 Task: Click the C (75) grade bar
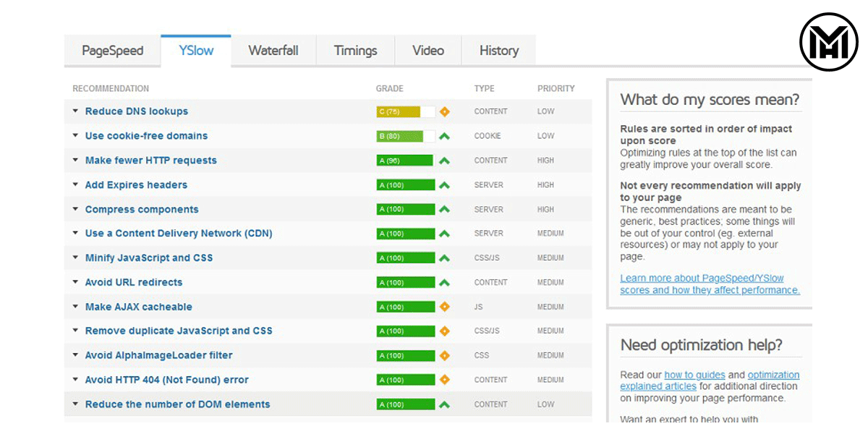point(398,111)
